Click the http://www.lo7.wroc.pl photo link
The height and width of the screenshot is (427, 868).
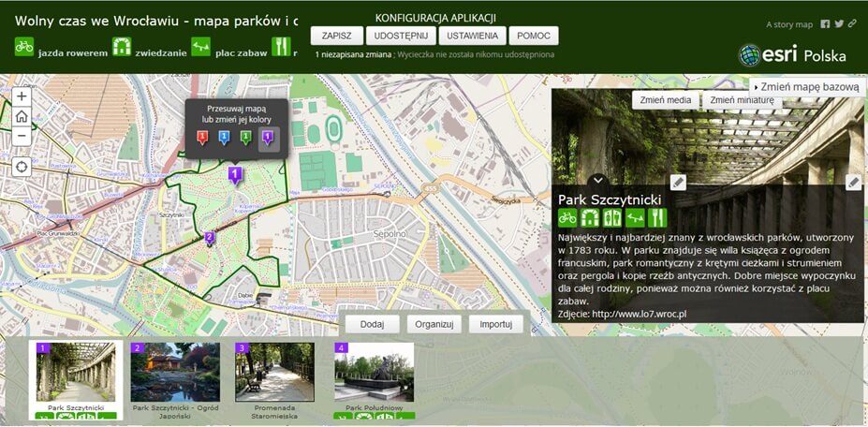pos(640,314)
